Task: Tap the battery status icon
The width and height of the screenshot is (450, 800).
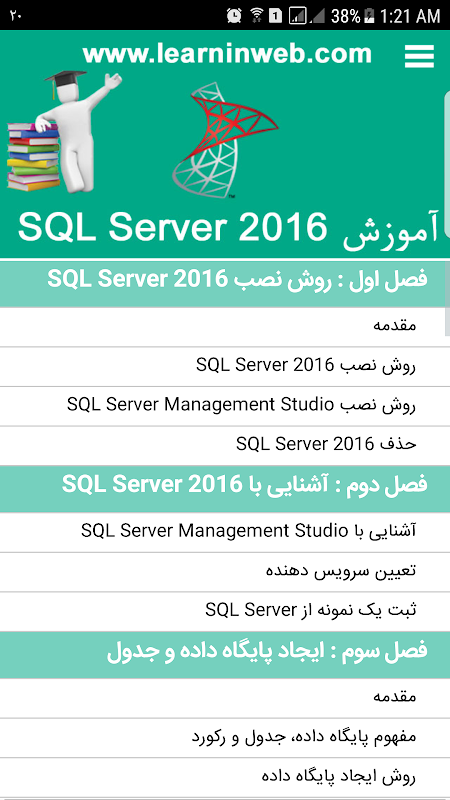Action: click(369, 16)
